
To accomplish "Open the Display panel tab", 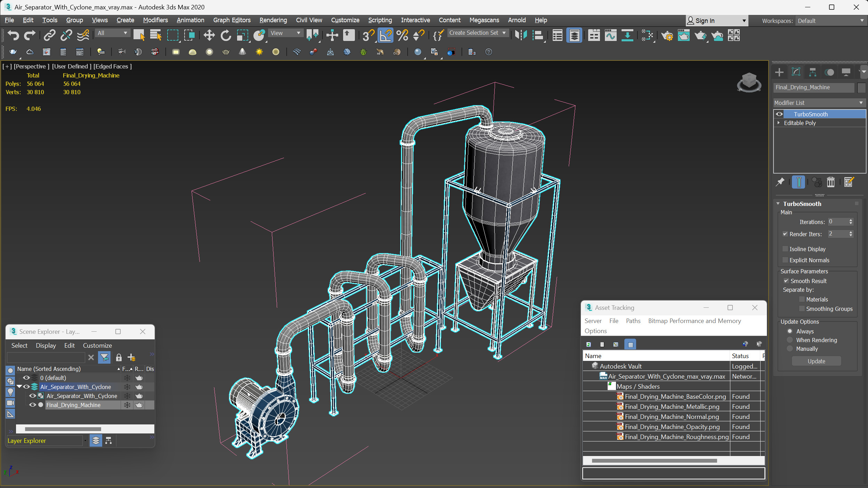I will (x=846, y=72).
